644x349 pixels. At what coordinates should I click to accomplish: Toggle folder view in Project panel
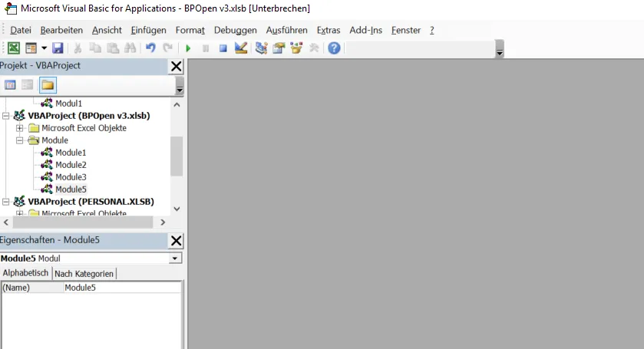pos(48,85)
